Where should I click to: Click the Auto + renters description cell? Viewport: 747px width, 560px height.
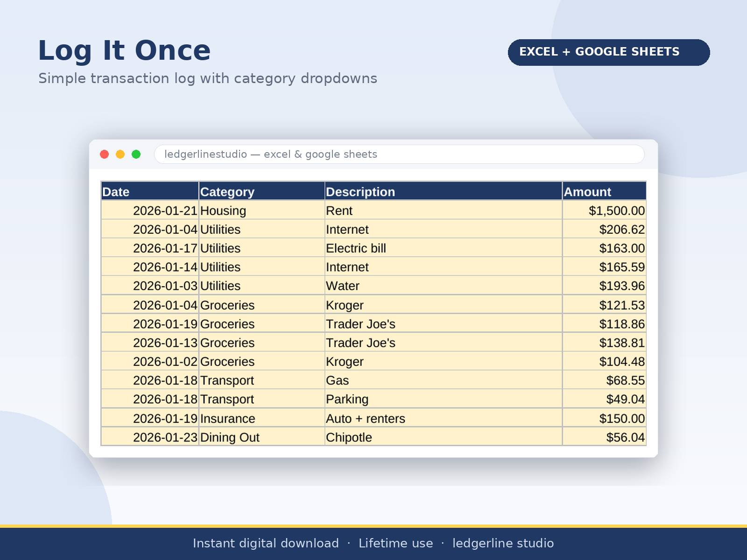(444, 418)
